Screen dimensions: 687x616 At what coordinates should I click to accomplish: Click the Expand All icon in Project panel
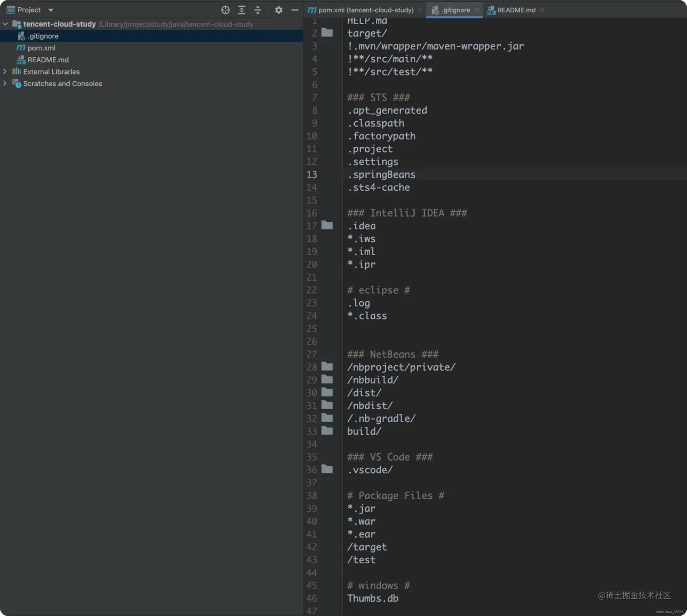[242, 10]
